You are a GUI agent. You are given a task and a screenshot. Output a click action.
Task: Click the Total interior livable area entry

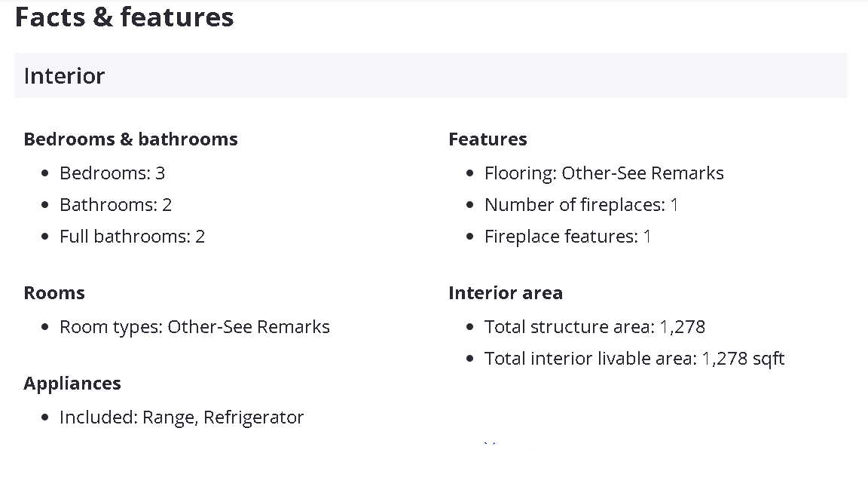pyautogui.click(x=634, y=359)
